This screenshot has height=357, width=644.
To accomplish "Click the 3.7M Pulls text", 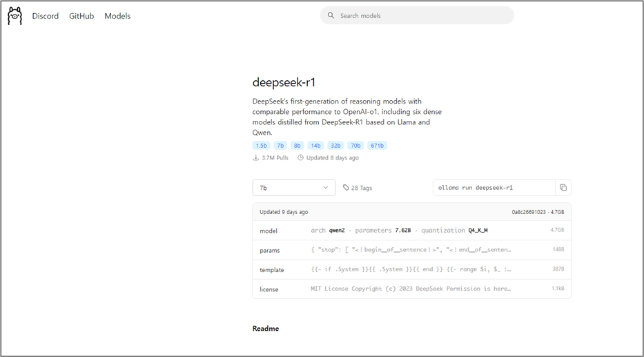I will 275,157.
